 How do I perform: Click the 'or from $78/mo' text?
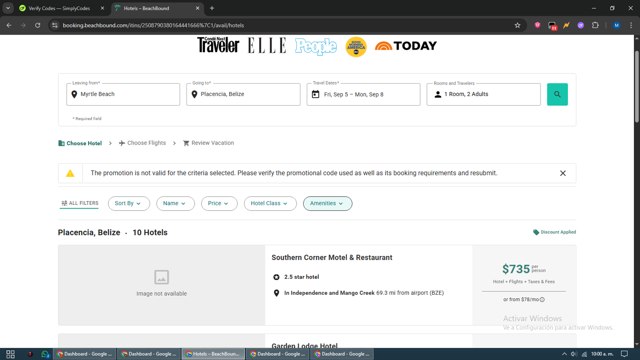[521, 300]
